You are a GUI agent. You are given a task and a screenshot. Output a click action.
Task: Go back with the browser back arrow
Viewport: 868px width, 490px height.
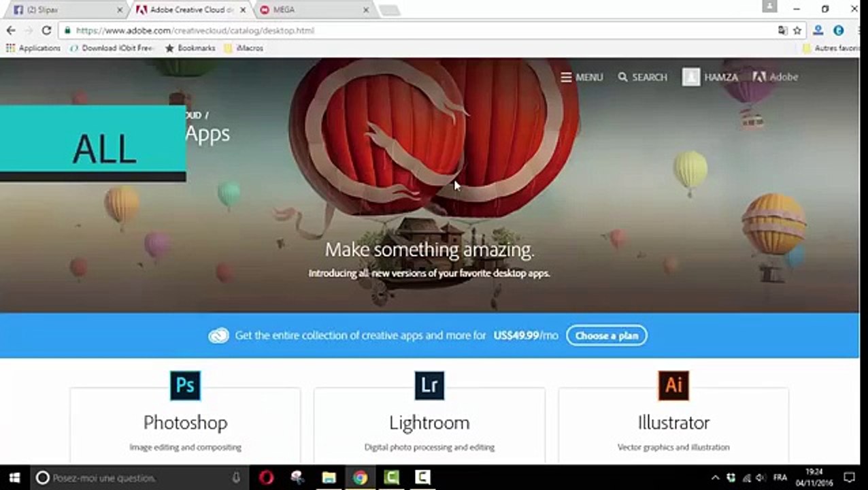tap(11, 31)
